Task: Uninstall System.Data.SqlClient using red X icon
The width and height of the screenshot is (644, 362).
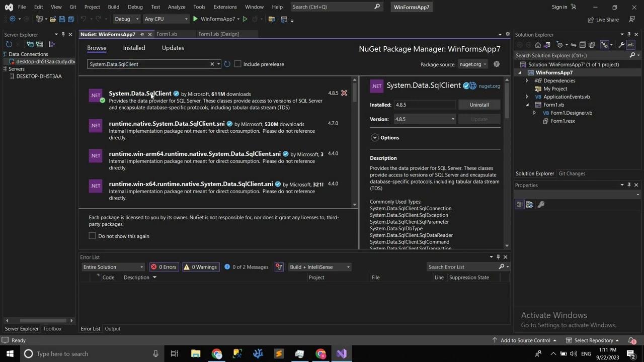Action: click(x=344, y=93)
